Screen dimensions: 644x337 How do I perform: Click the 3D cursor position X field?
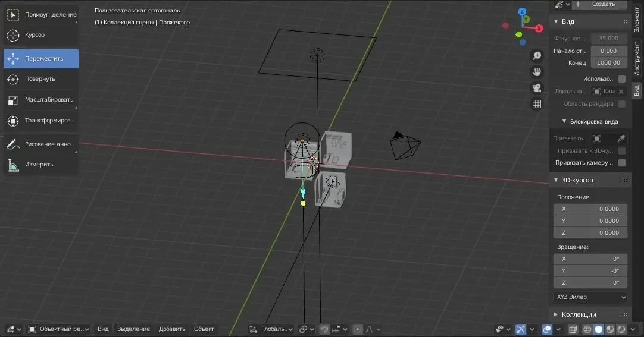tap(590, 209)
